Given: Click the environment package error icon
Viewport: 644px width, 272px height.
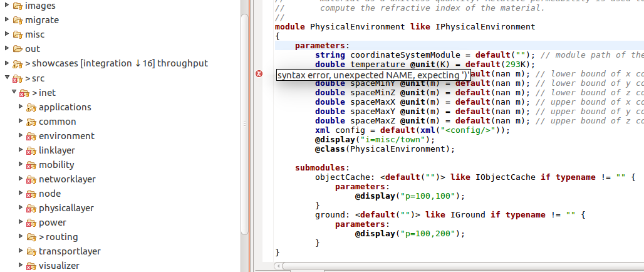Looking at the screenshot, I should click(31, 136).
